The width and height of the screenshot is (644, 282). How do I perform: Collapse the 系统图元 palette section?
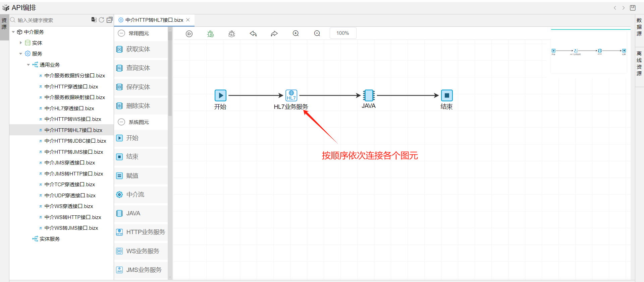pos(122,122)
